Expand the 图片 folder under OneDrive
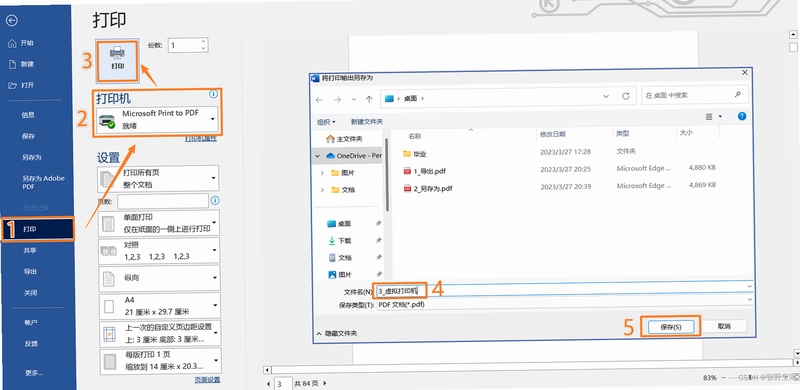The height and width of the screenshot is (390, 800). [x=322, y=173]
